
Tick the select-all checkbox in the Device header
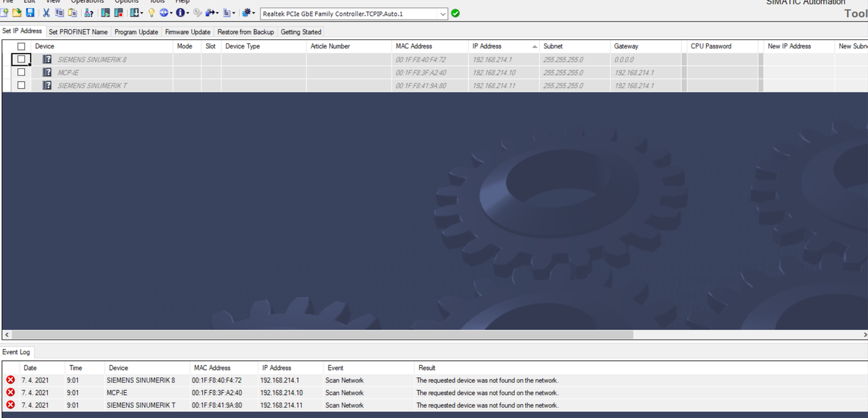[21, 47]
